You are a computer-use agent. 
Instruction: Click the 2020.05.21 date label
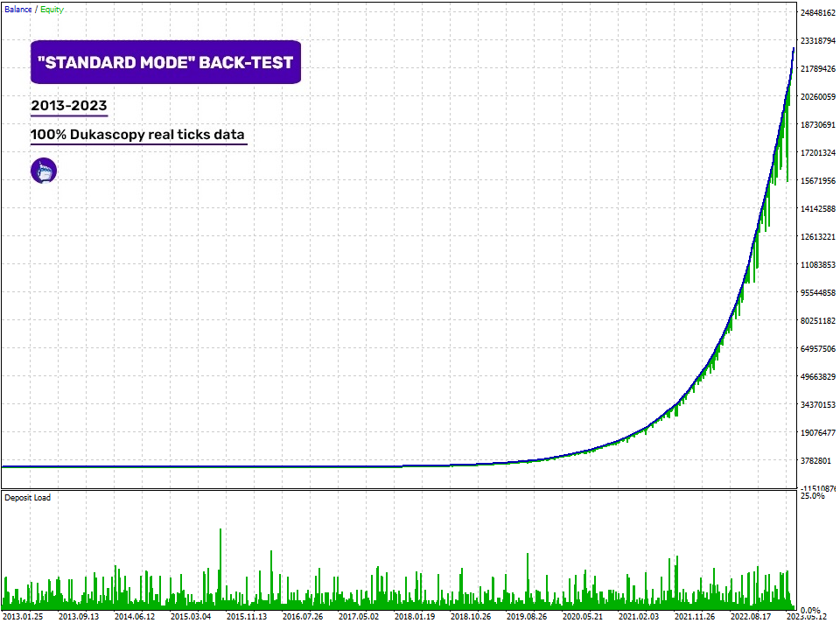[583, 616]
